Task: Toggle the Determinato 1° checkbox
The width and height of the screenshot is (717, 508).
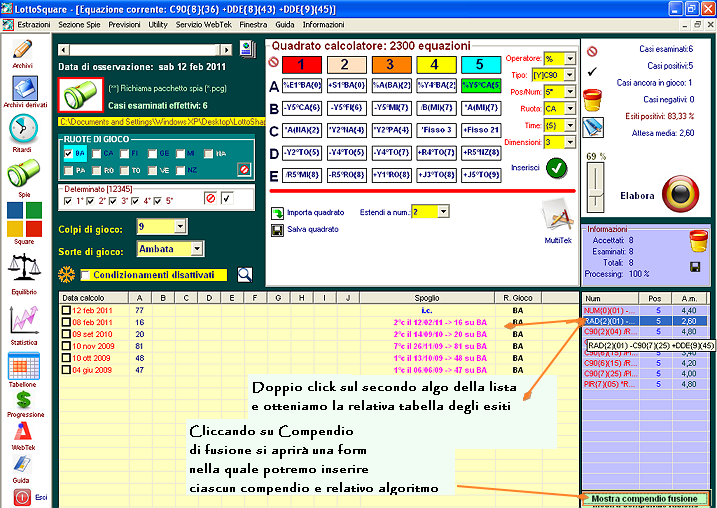Action: [68, 201]
